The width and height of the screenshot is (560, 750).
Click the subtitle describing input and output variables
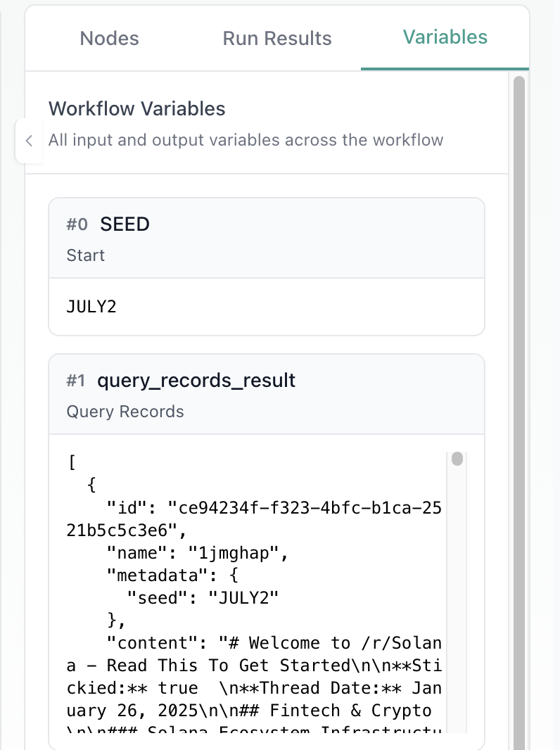tap(246, 140)
